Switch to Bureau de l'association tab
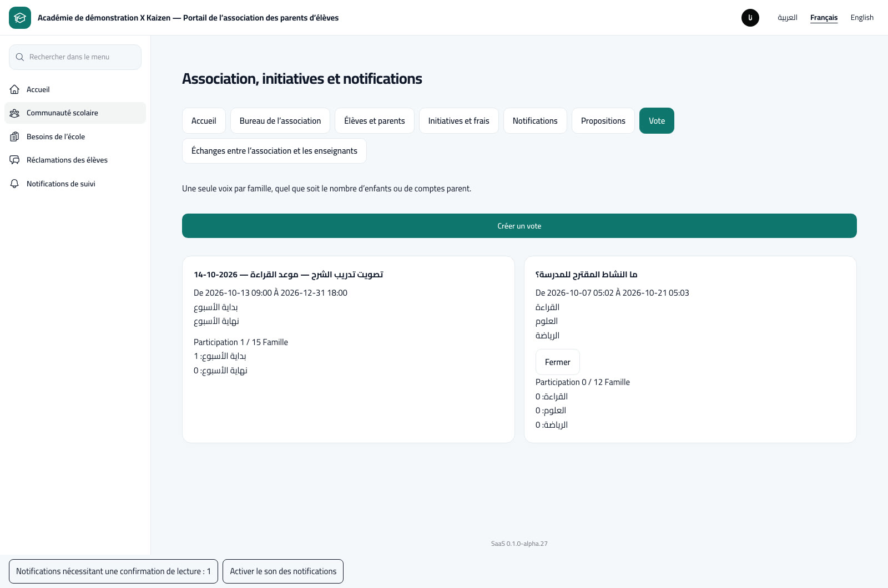 [x=280, y=121]
